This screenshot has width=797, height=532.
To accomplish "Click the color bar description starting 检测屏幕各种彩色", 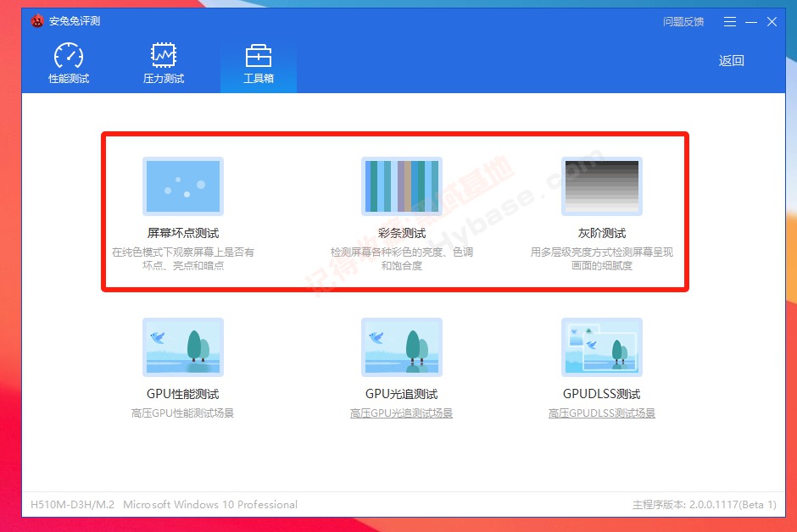I will [x=402, y=258].
